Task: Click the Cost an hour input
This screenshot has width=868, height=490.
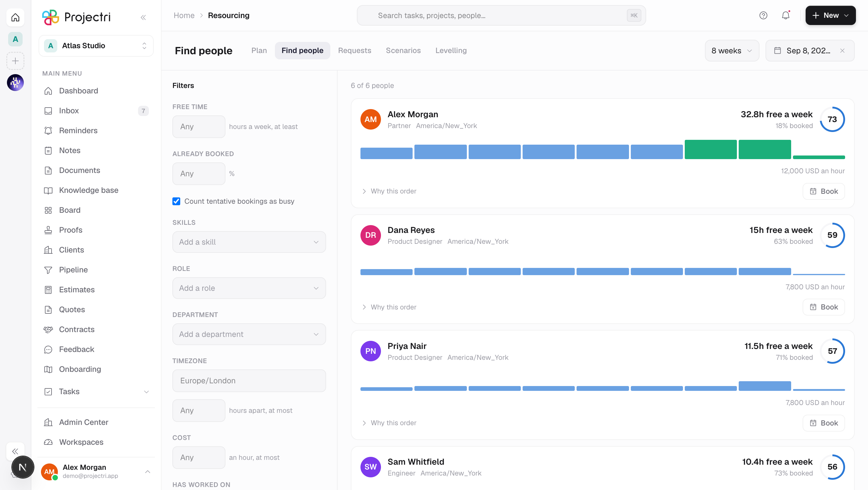Action: [x=199, y=458]
